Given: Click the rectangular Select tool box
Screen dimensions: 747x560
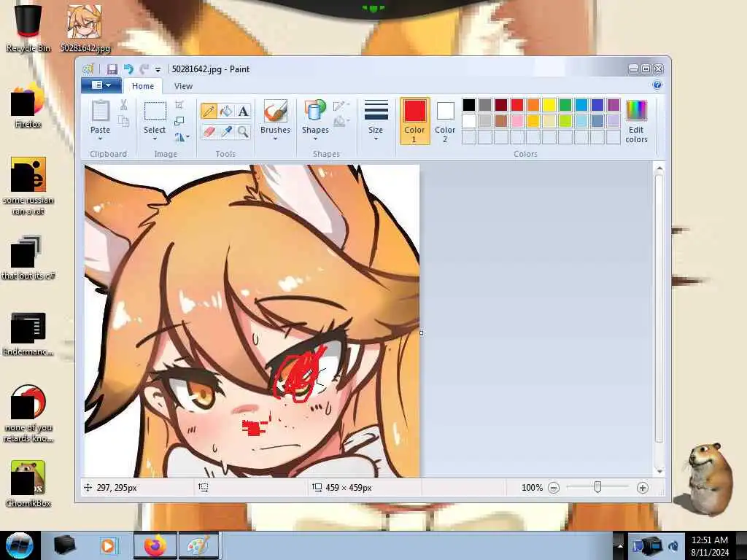Looking at the screenshot, I should tap(155, 111).
